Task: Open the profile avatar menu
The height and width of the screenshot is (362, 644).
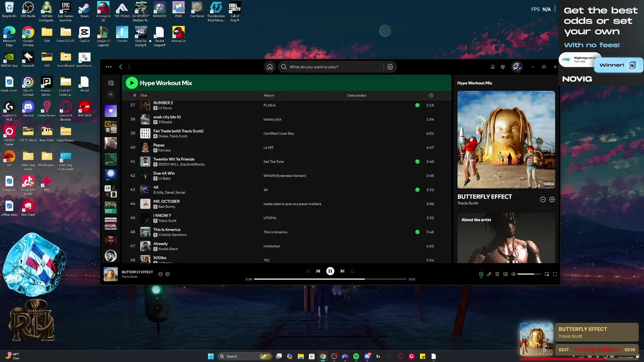Action: point(517,67)
